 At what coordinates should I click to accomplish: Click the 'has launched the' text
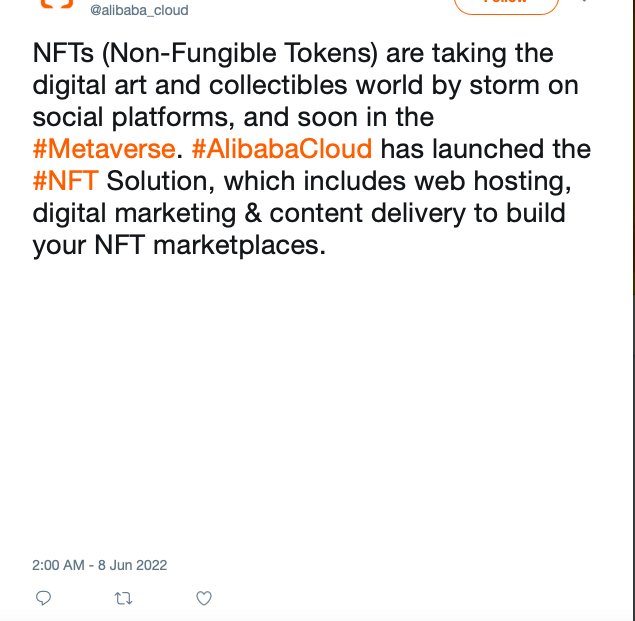click(x=486, y=149)
